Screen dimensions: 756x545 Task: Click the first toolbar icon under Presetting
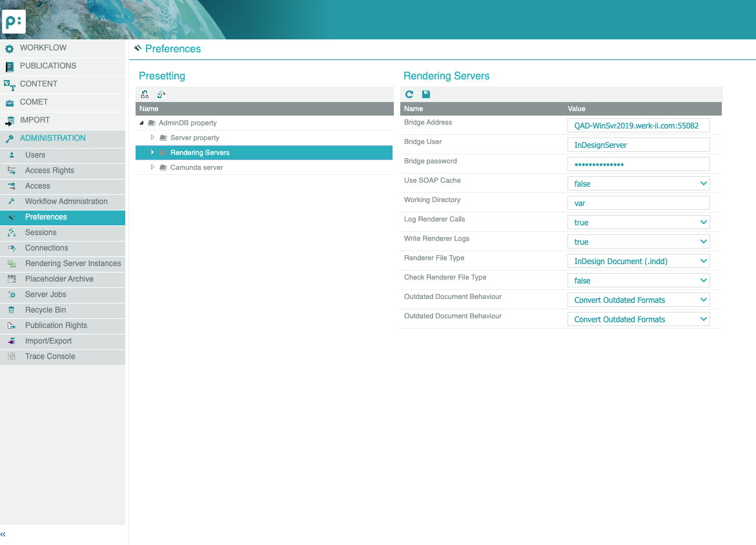pyautogui.click(x=145, y=94)
